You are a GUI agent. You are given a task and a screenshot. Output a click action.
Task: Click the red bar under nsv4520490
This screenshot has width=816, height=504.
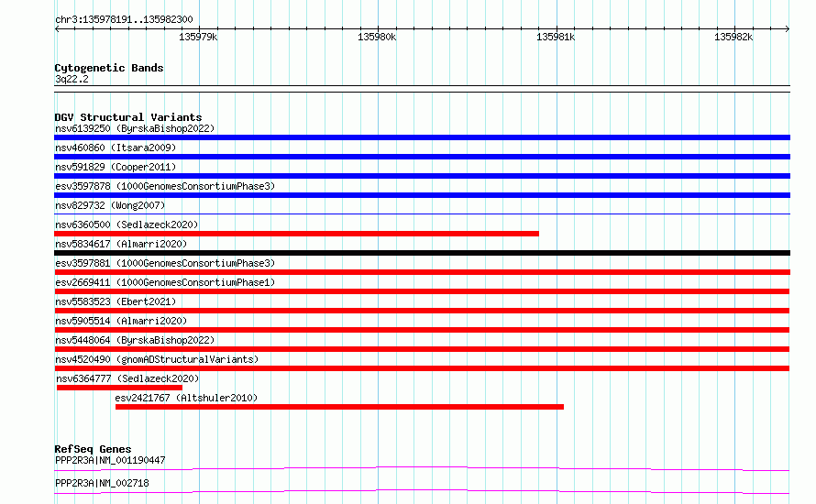pos(422,368)
